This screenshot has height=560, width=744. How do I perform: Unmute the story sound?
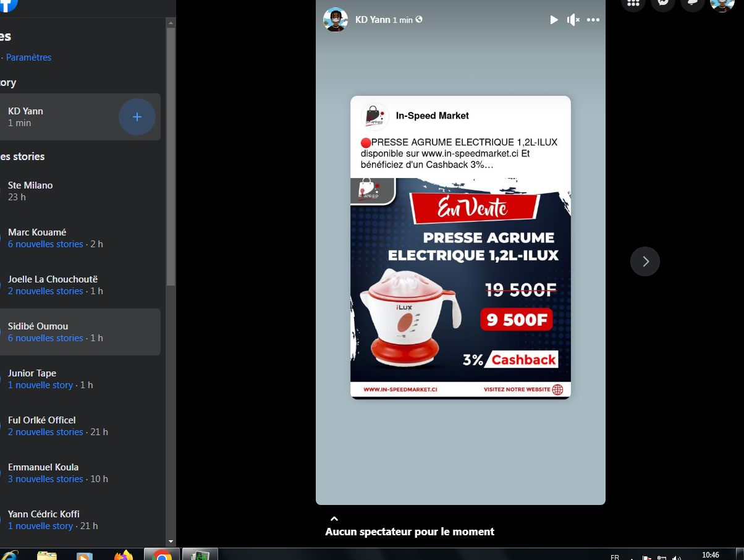(573, 20)
